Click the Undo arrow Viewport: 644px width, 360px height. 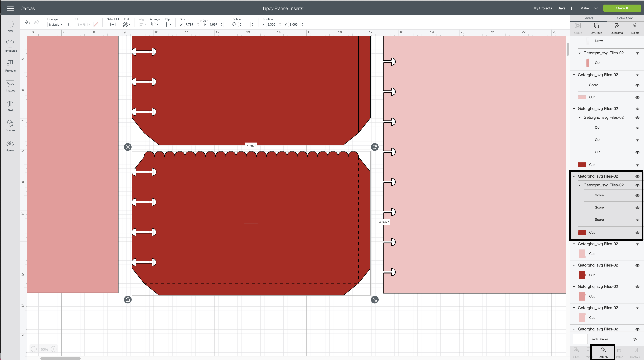(27, 22)
